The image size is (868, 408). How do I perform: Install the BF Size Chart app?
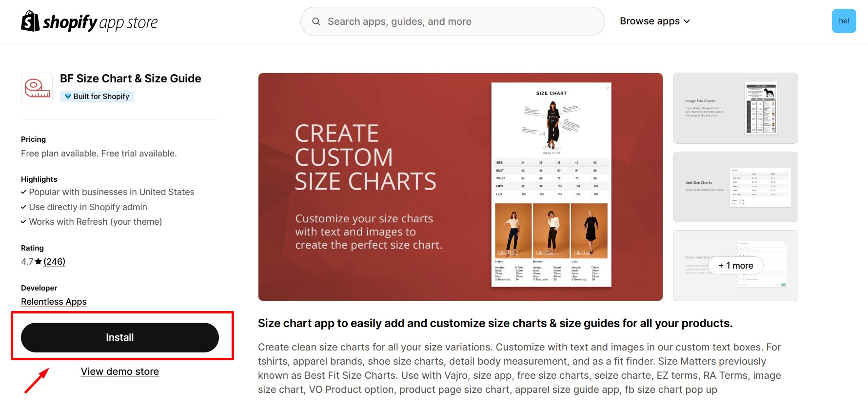pos(119,336)
